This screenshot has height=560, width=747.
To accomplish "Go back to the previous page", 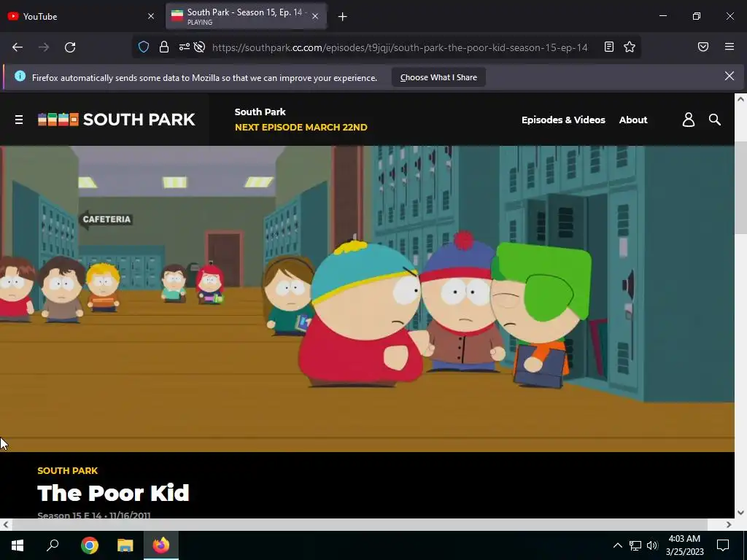I will (18, 47).
